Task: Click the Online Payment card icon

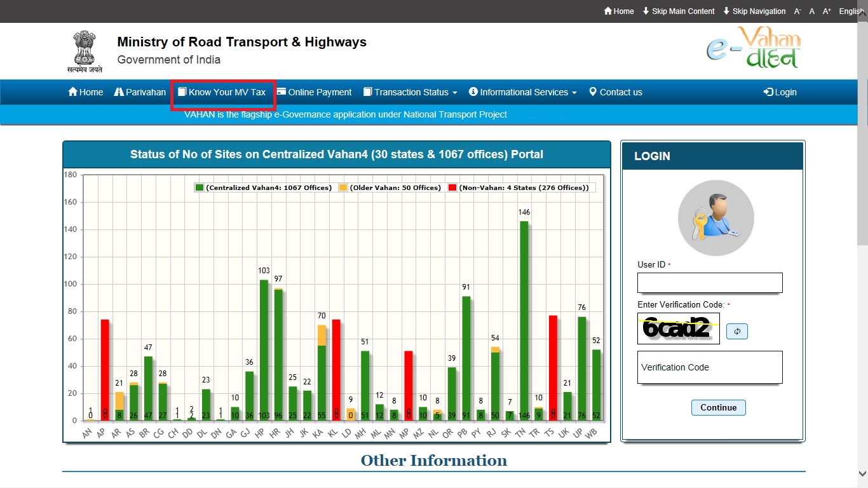Action: pos(281,92)
